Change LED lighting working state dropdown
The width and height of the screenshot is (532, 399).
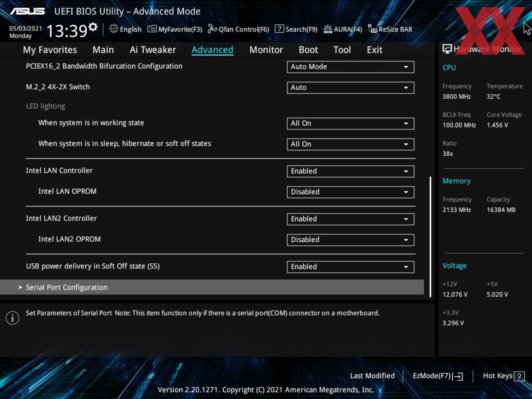click(350, 123)
